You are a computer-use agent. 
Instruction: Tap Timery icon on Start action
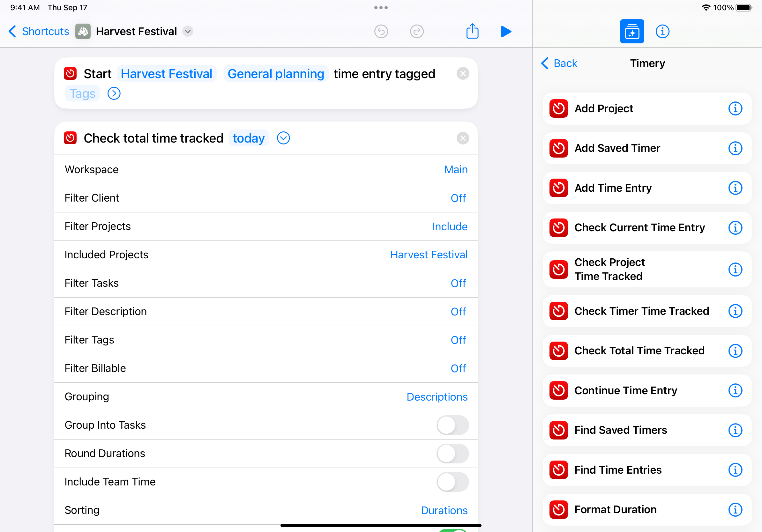[70, 74]
